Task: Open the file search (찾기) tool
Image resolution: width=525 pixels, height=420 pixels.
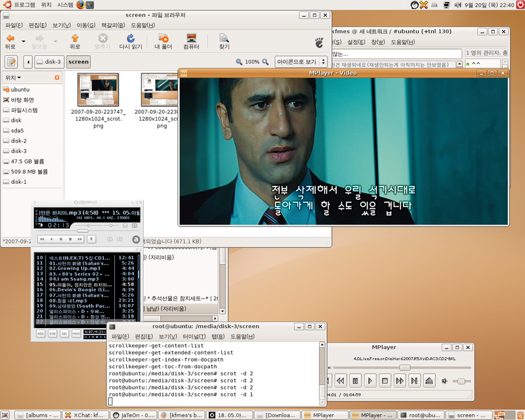Action: click(224, 41)
